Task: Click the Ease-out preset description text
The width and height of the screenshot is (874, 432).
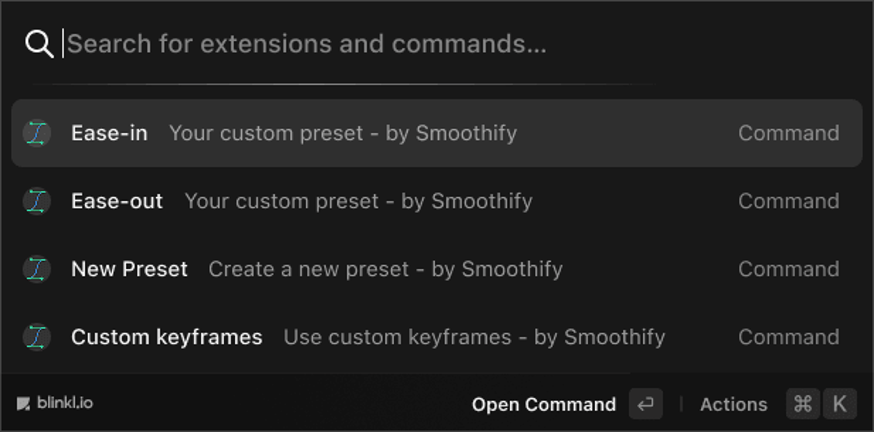Action: point(358,201)
